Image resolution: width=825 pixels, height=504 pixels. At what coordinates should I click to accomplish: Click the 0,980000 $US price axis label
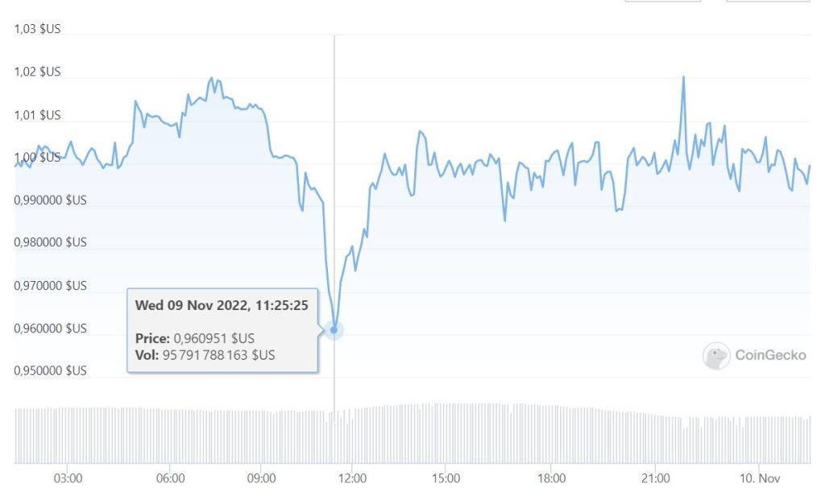[50, 242]
